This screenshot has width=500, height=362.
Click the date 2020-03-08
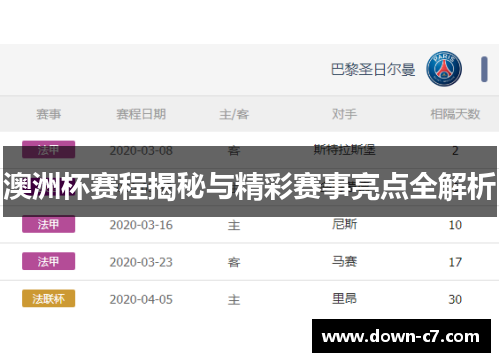click(x=141, y=151)
